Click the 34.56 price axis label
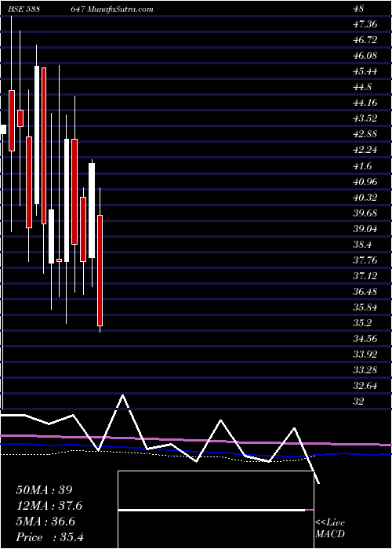 coord(365,340)
